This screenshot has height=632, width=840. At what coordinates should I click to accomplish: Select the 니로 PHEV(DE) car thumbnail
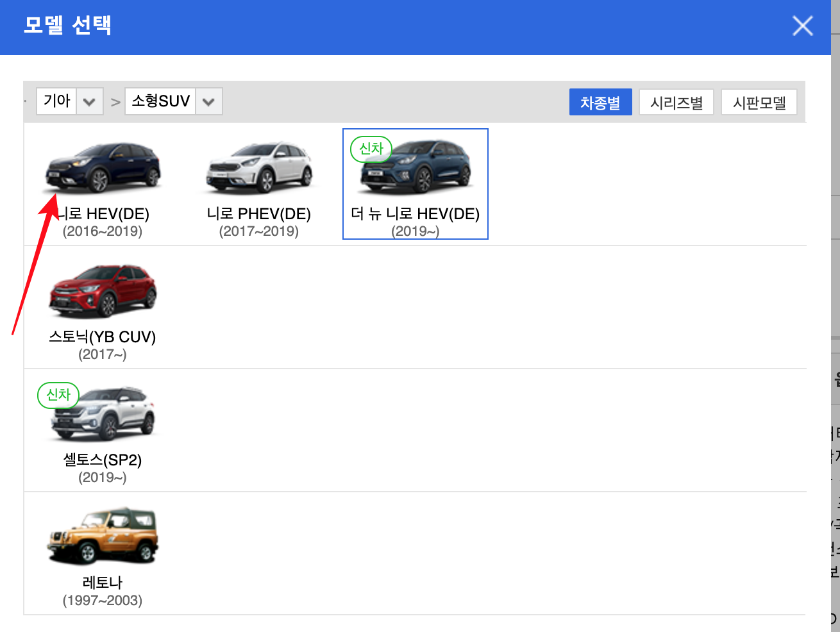tap(259, 167)
